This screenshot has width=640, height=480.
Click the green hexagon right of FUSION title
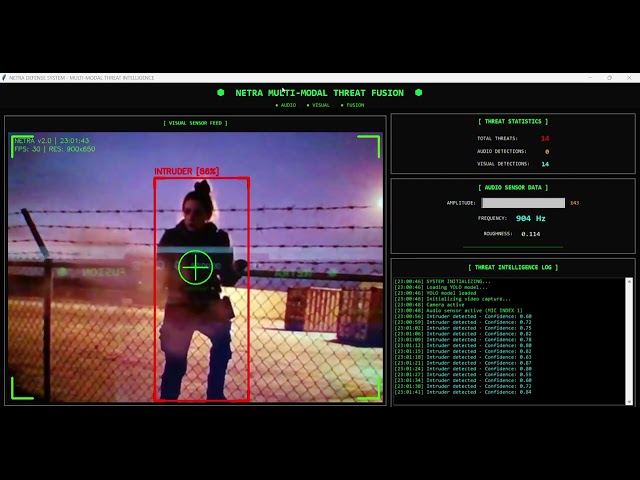pyautogui.click(x=418, y=93)
